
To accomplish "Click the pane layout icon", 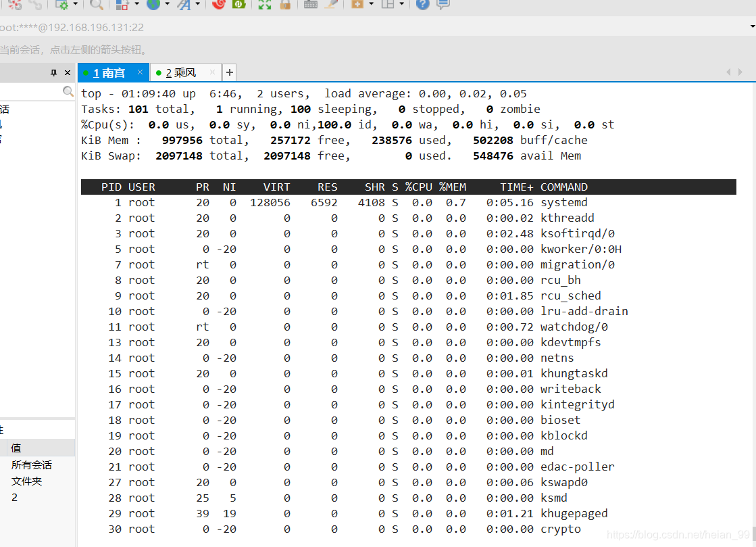I will 388,4.
